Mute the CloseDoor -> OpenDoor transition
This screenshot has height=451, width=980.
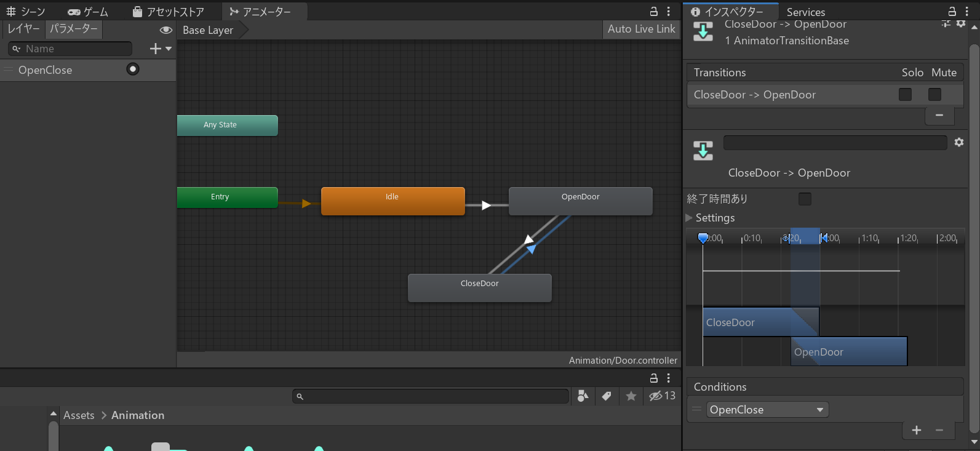(x=934, y=94)
